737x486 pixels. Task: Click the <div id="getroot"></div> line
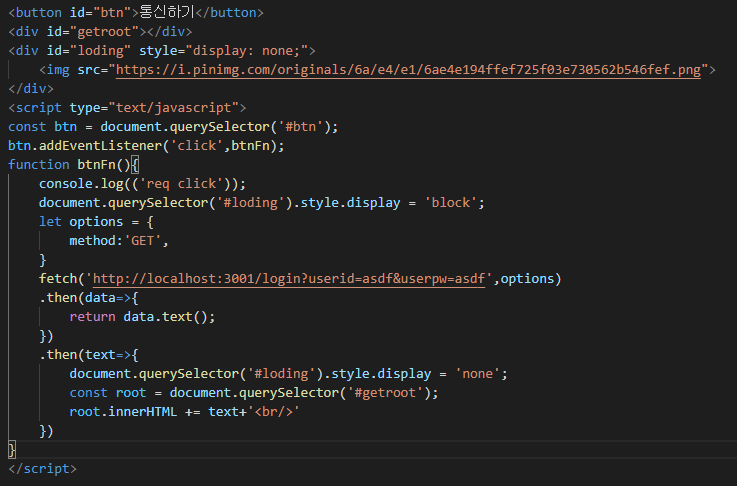(x=100, y=31)
